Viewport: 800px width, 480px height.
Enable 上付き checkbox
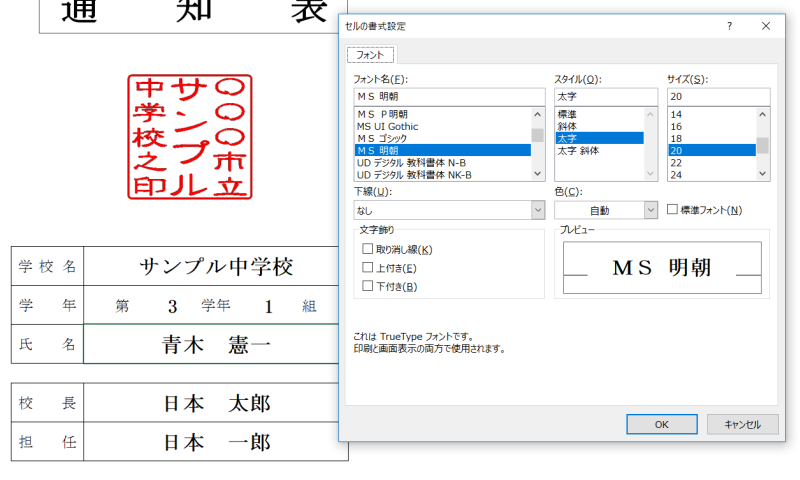[367, 267]
